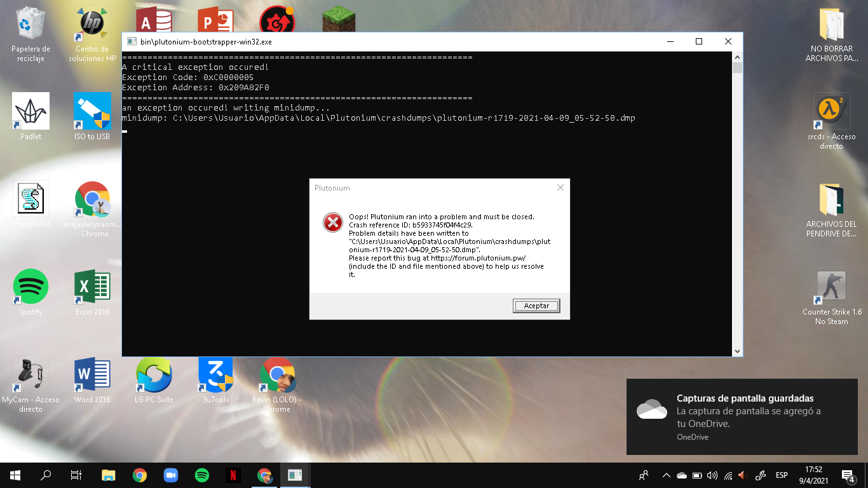This screenshot has height=488, width=868.
Task: Open the Windows Start menu
Action: 15,475
